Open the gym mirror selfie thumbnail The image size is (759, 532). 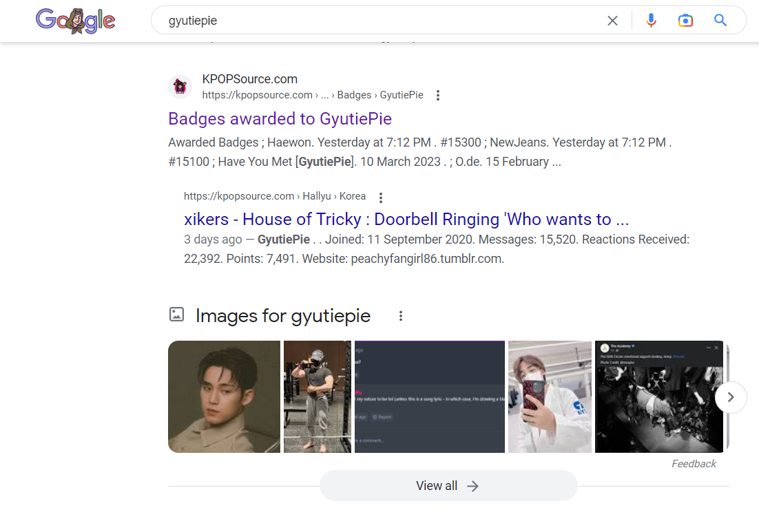point(318,396)
